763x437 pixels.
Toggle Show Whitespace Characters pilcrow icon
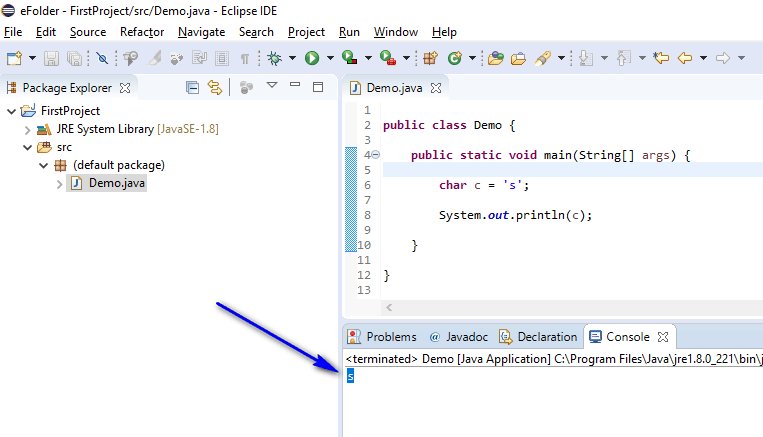pos(245,59)
